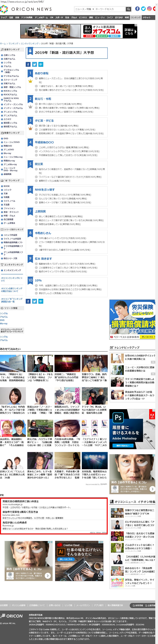Click the search magnifier button
Screen dimensions: 158x644
(128, 9)
